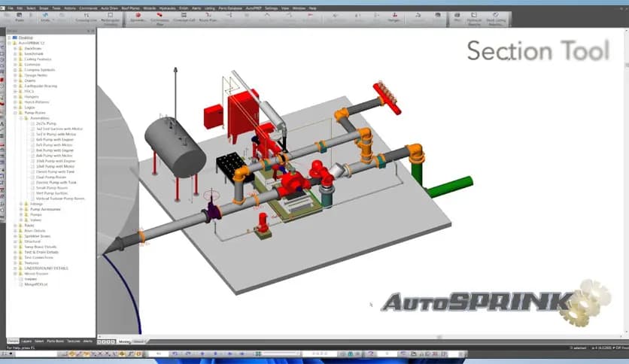This screenshot has height=364, width=629.
Task: Select the Dual Pump Room item
Action: (x=51, y=177)
